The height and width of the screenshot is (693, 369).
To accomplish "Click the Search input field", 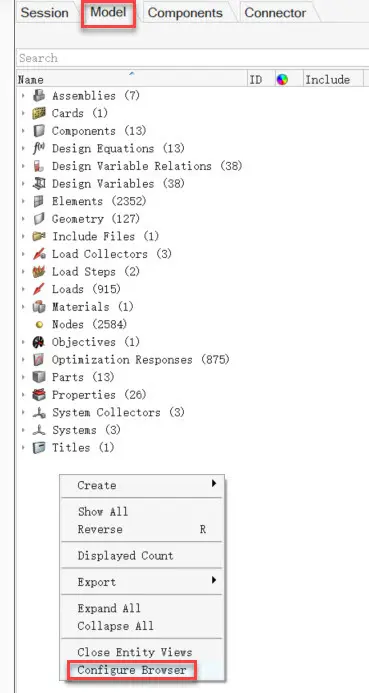I will point(193,58).
